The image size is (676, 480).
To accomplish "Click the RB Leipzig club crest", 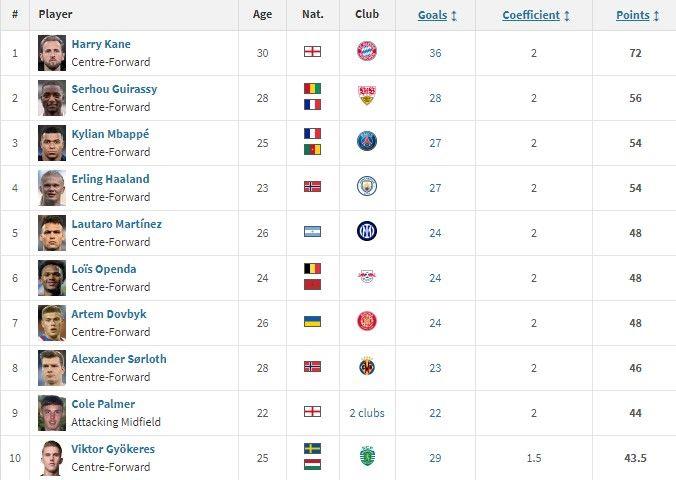I will point(367,277).
